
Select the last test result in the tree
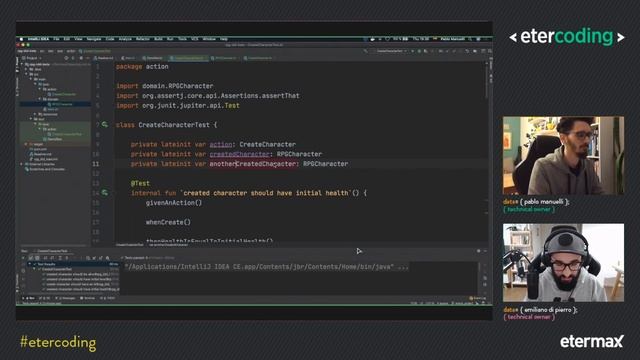tap(81, 289)
